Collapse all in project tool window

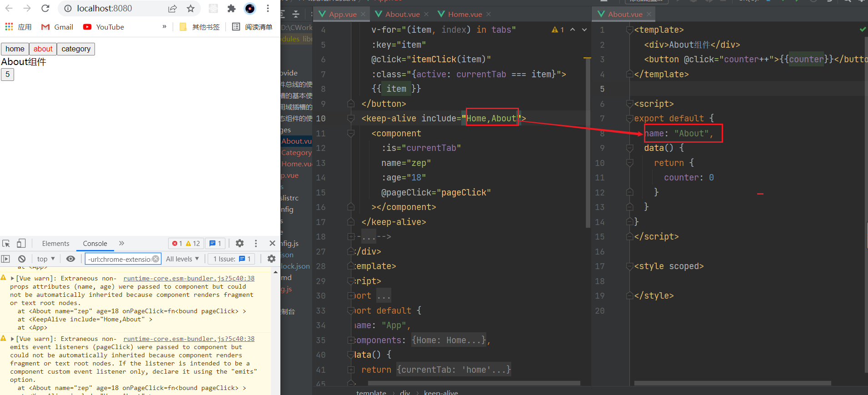(x=296, y=14)
